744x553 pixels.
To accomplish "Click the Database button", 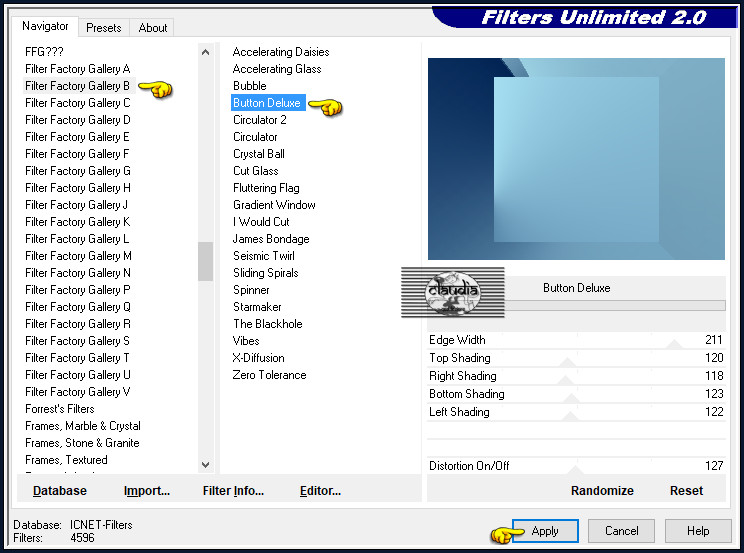I will (x=60, y=490).
